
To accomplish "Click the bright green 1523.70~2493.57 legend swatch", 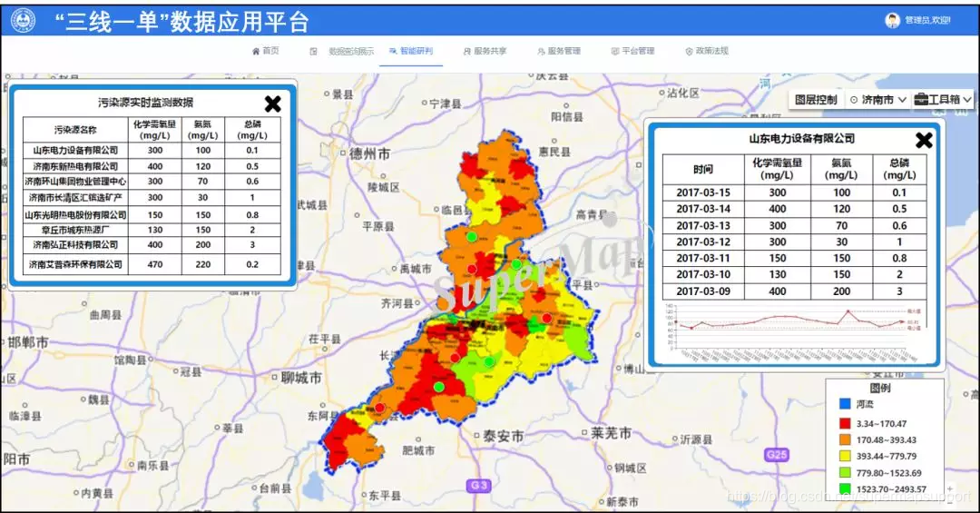I will [845, 489].
